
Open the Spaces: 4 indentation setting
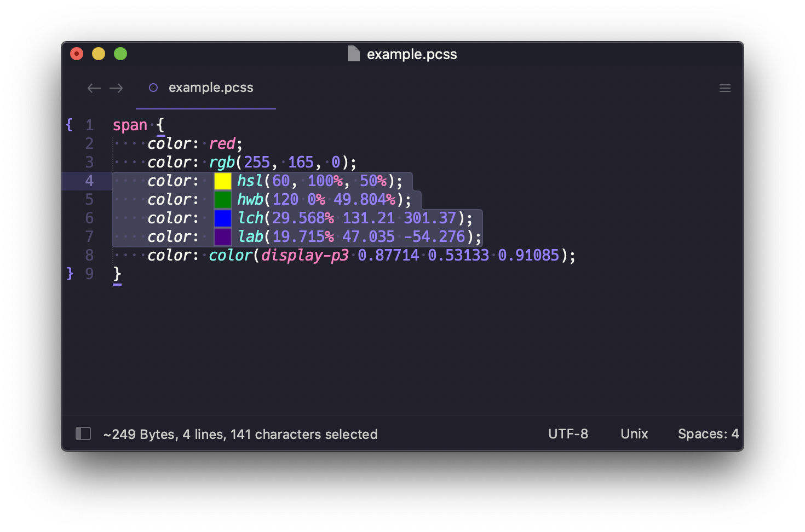(x=708, y=434)
